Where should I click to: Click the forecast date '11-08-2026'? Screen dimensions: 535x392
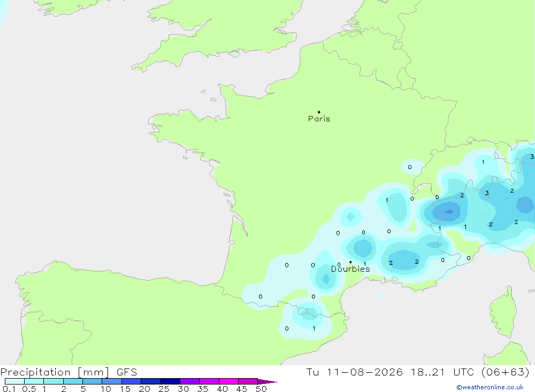tap(365, 372)
